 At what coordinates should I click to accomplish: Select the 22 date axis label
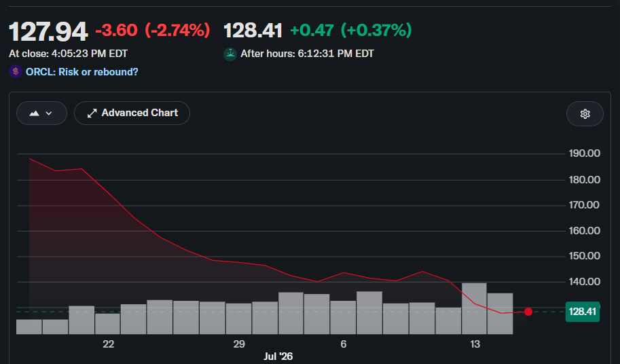(x=109, y=344)
